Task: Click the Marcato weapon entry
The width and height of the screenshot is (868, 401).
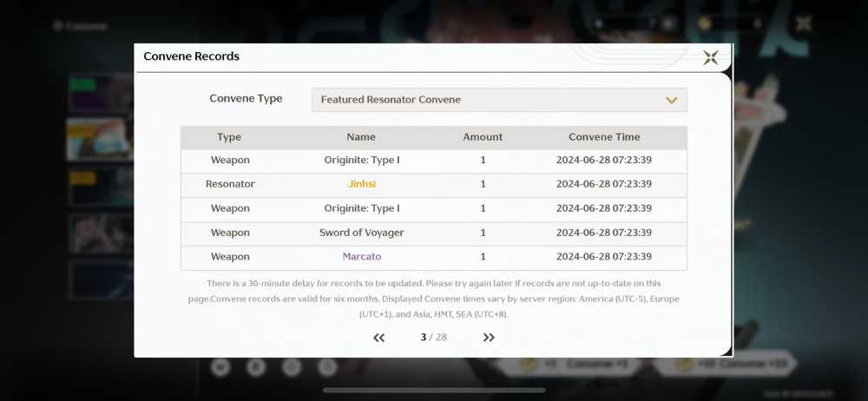Action: point(361,256)
